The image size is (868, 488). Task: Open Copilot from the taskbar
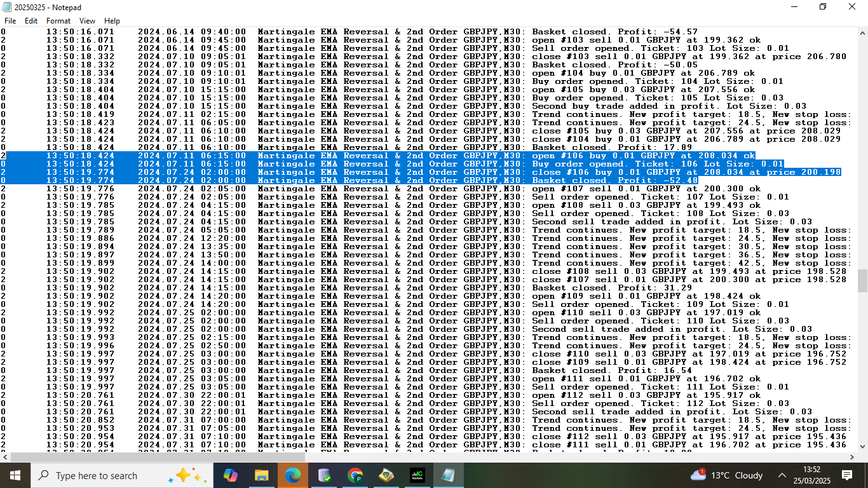tap(230, 475)
